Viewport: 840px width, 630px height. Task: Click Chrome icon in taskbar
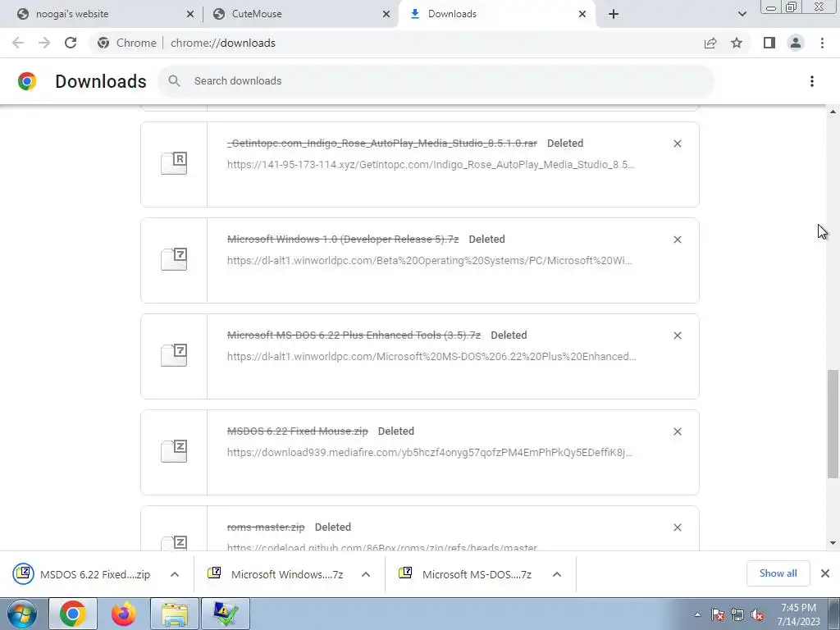coord(73,614)
